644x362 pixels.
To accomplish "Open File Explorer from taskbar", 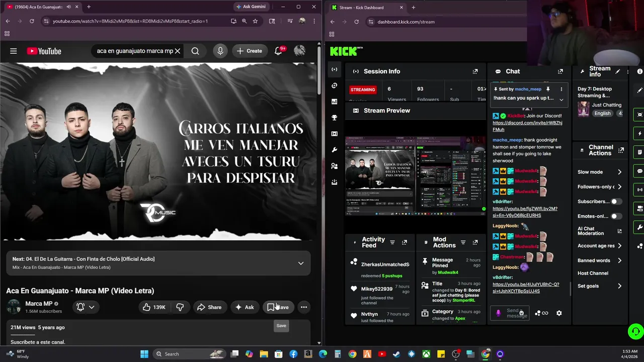I will 264,354.
